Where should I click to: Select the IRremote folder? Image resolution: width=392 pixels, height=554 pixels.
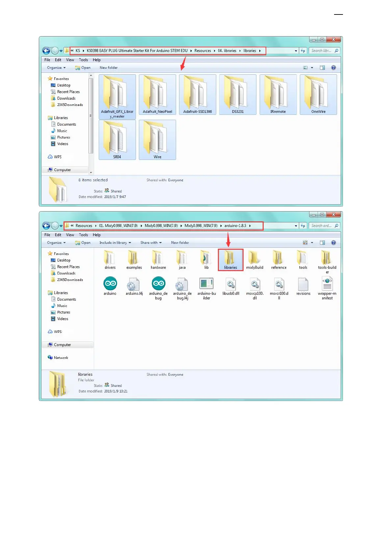[x=278, y=94]
